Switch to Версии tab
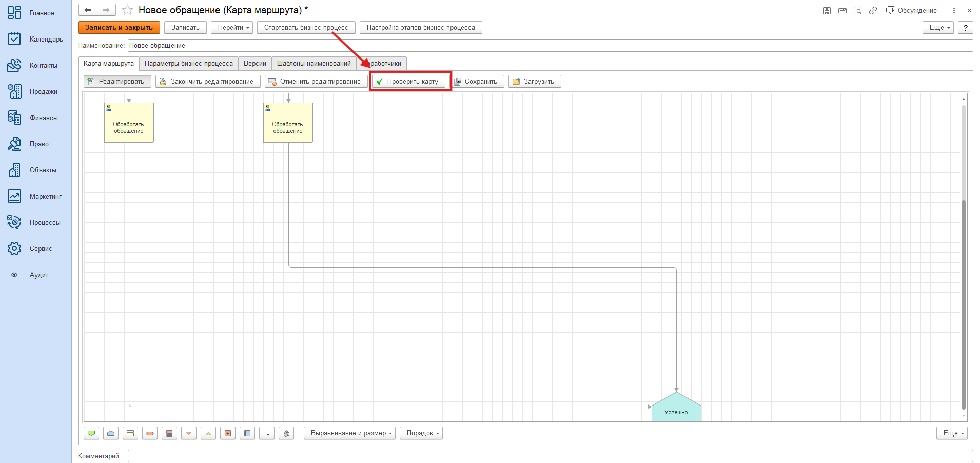Image resolution: width=980 pixels, height=463 pixels. [255, 64]
